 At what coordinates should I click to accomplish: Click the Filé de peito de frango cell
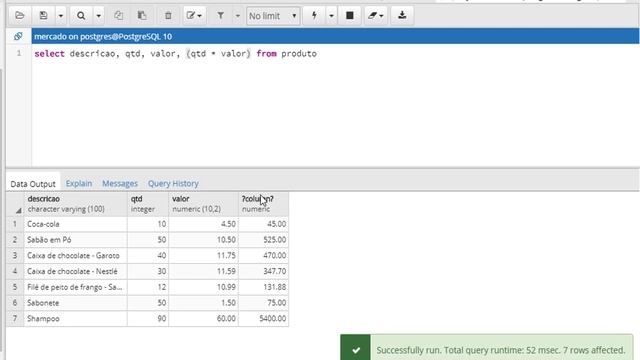pos(76,287)
